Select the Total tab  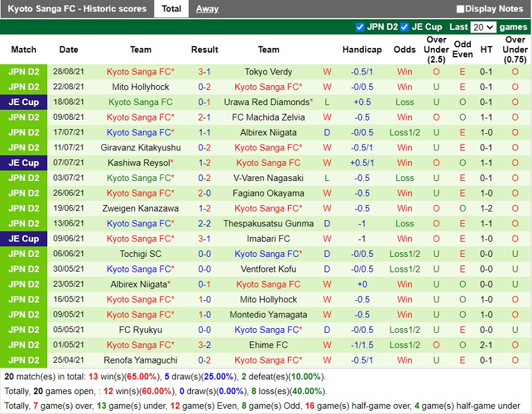tap(172, 9)
